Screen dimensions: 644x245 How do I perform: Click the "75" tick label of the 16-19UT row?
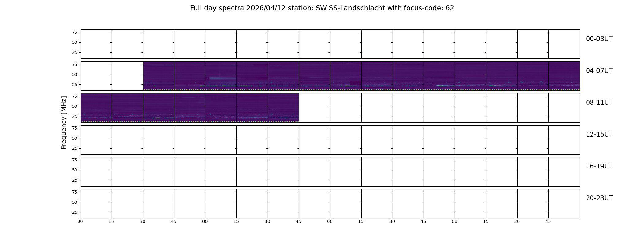point(75,160)
